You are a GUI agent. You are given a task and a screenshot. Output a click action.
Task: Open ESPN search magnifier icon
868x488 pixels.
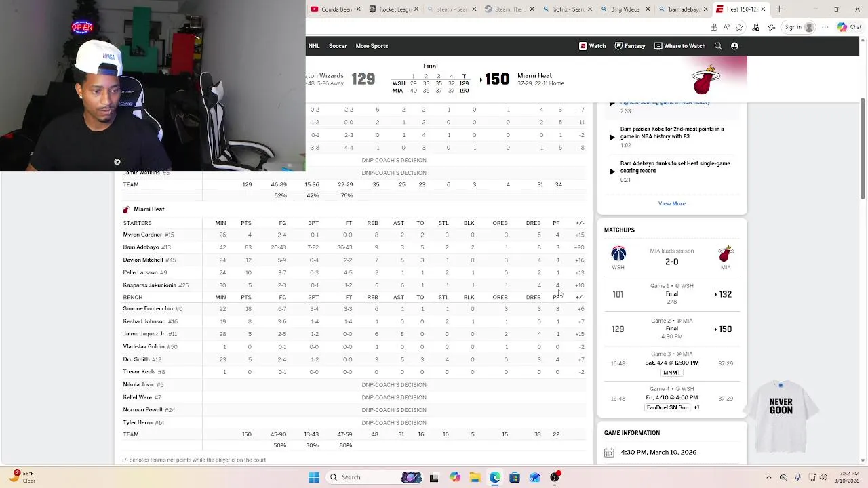pos(718,46)
